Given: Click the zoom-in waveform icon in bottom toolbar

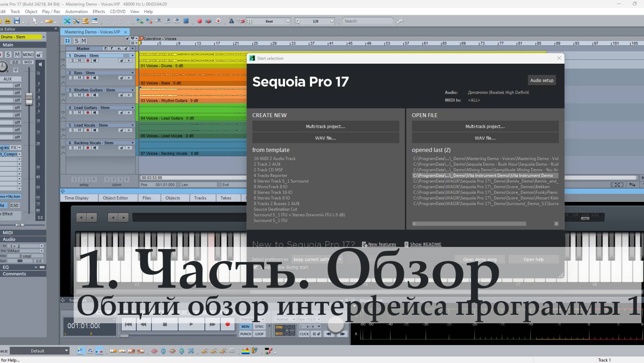Looking at the screenshot, I should (205, 351).
